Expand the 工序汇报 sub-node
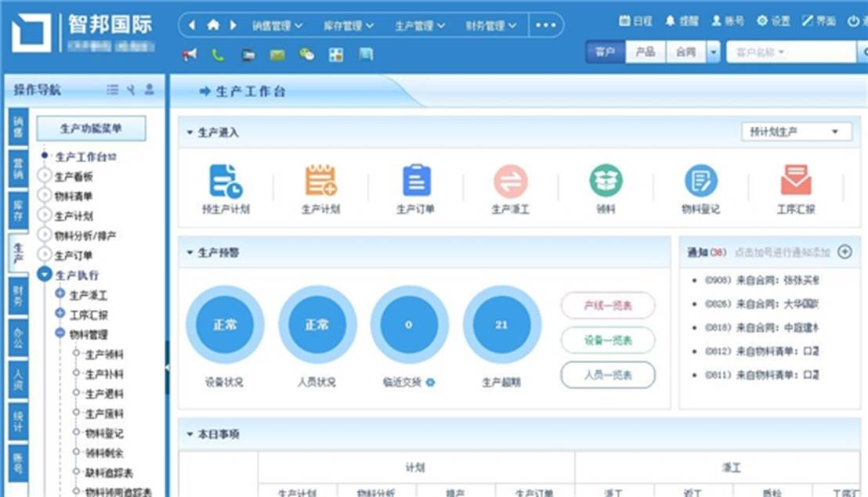Image resolution: width=868 pixels, height=497 pixels. (x=60, y=313)
